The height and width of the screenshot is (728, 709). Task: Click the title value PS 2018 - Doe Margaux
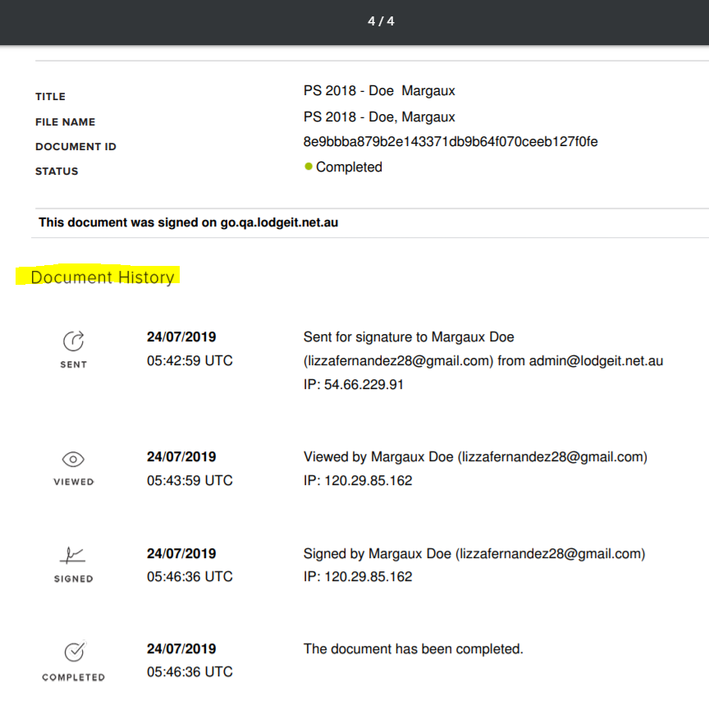point(379,90)
